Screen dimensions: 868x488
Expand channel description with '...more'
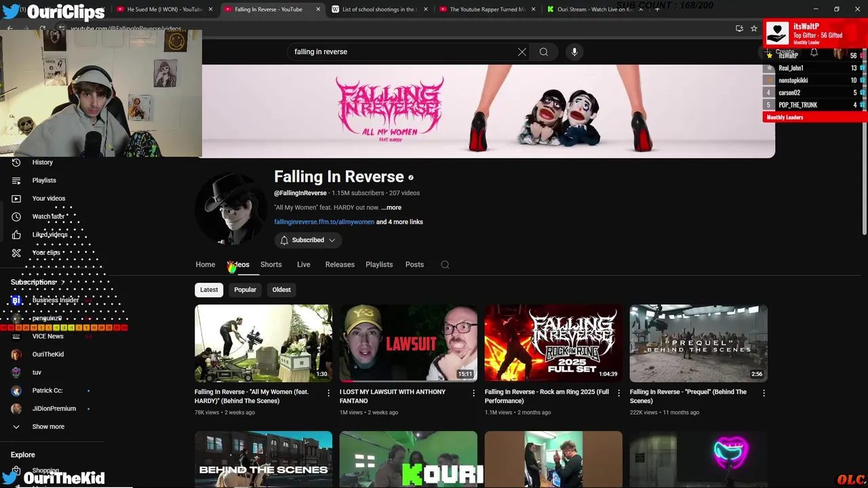click(391, 207)
